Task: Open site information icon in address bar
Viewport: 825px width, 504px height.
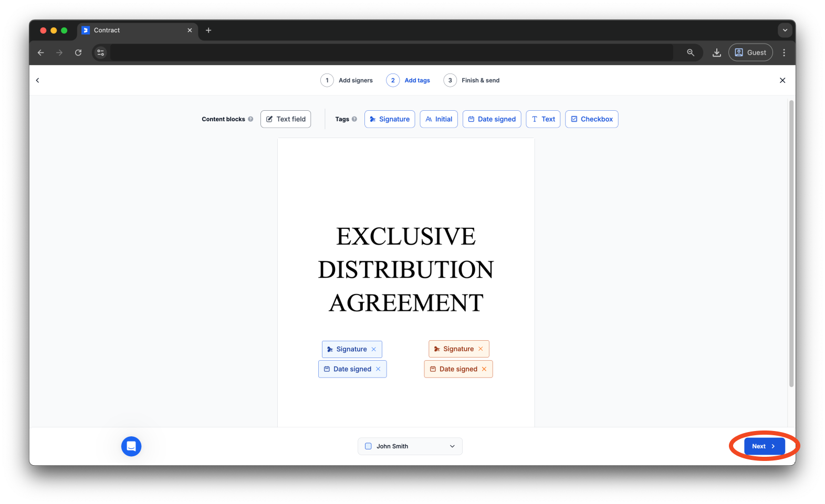Action: click(x=101, y=52)
